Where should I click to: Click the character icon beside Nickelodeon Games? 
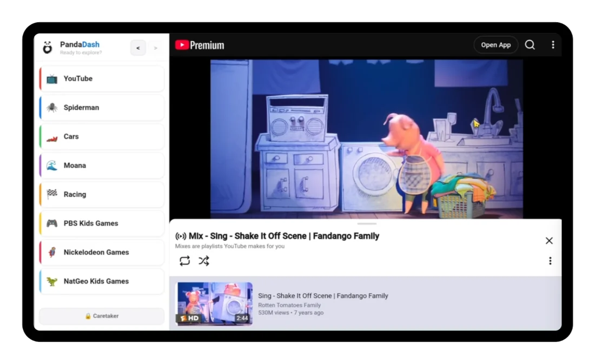coord(52,253)
